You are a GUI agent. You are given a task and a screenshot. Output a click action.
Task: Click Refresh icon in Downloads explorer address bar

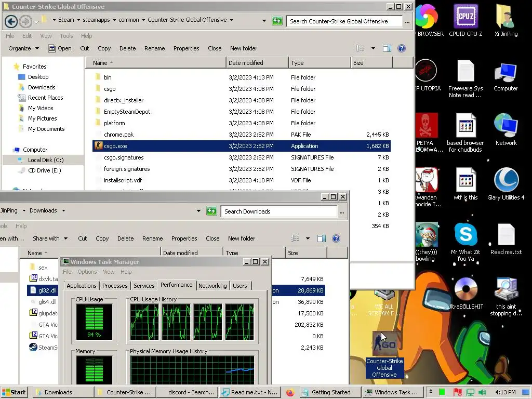point(211,211)
